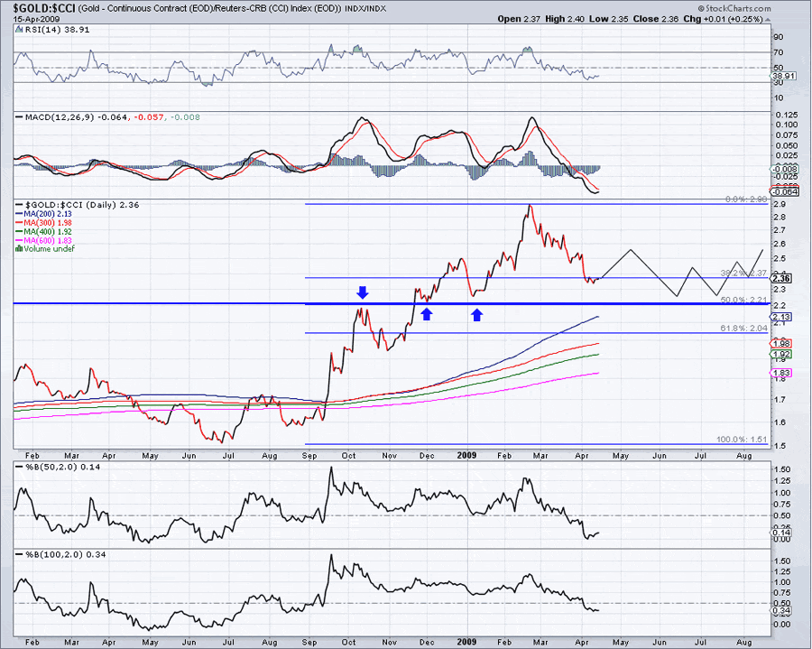Click the blue up arrow under 2009 label
This screenshot has height=649, width=812.
[x=477, y=314]
